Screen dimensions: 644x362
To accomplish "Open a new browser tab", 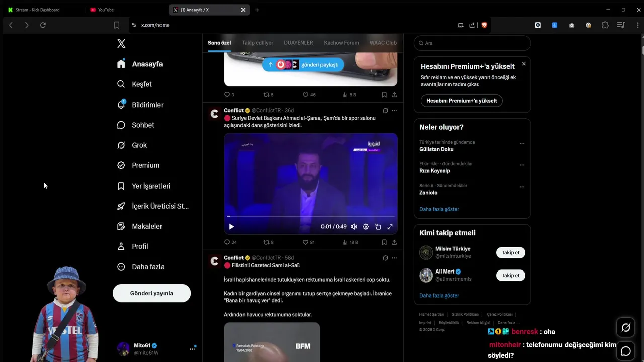I will [257, 10].
